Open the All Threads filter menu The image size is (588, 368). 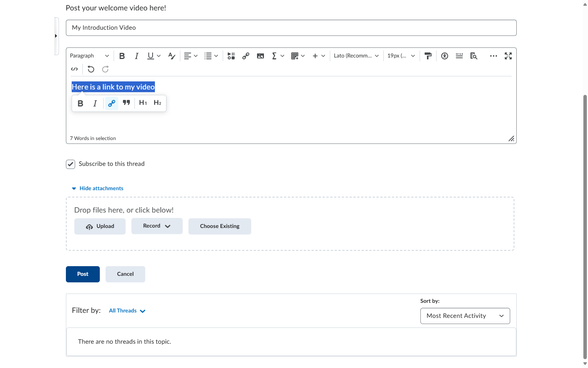coord(127,311)
